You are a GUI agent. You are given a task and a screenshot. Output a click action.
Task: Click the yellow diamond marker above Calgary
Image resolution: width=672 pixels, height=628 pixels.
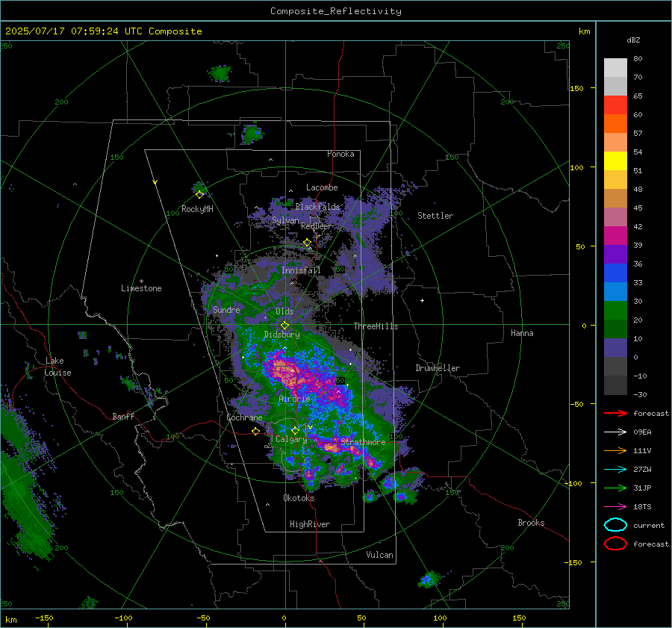pyautogui.click(x=295, y=430)
